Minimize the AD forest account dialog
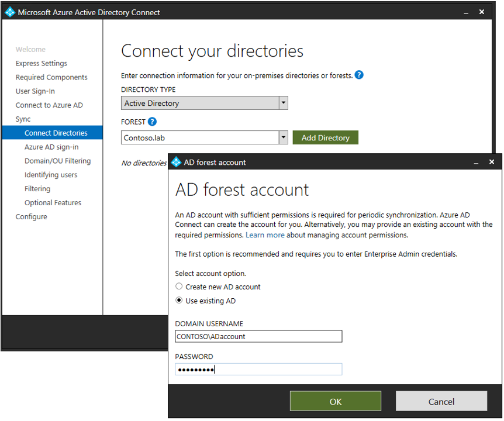This screenshot has height=421, width=504. (475, 162)
